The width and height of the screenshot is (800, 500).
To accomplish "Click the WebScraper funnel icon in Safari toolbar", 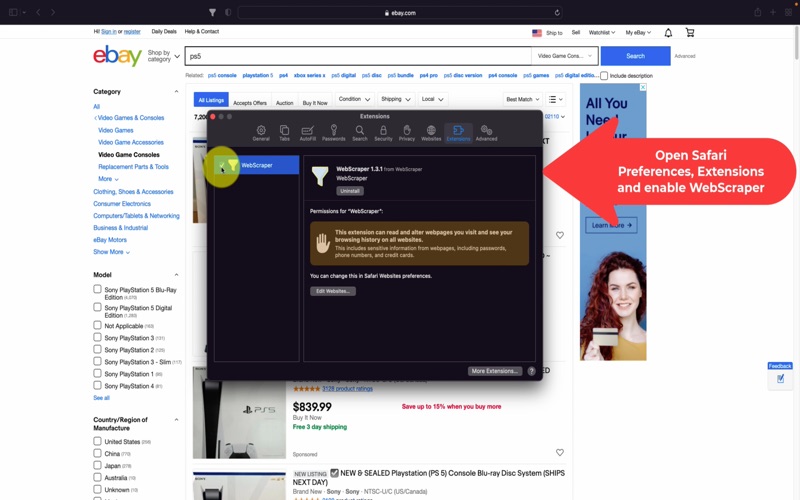I will [212, 12].
